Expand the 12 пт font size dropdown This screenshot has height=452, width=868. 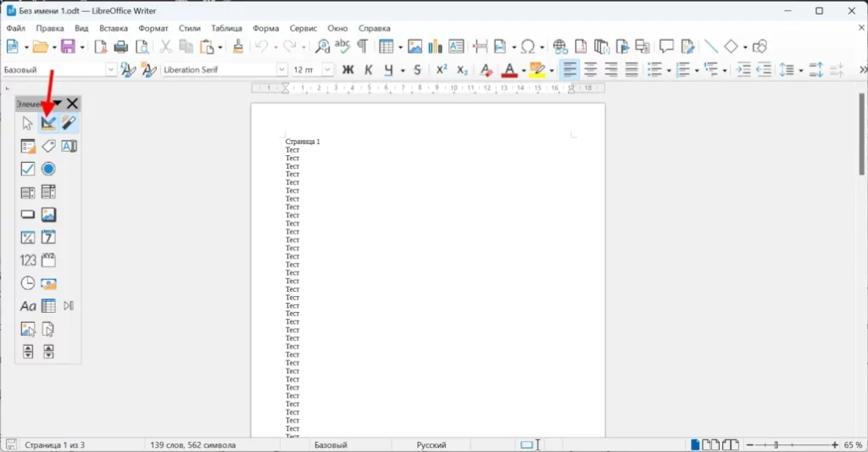coord(328,70)
